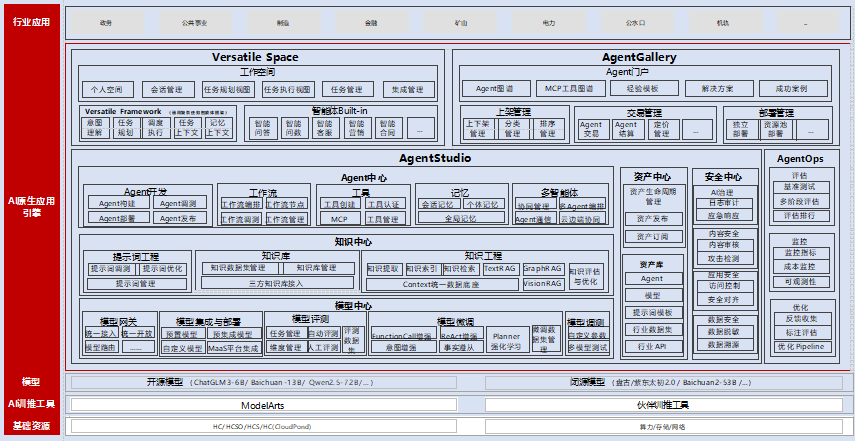Open the 集成管理 box under 工作空间
855x441 pixels.
point(408,88)
